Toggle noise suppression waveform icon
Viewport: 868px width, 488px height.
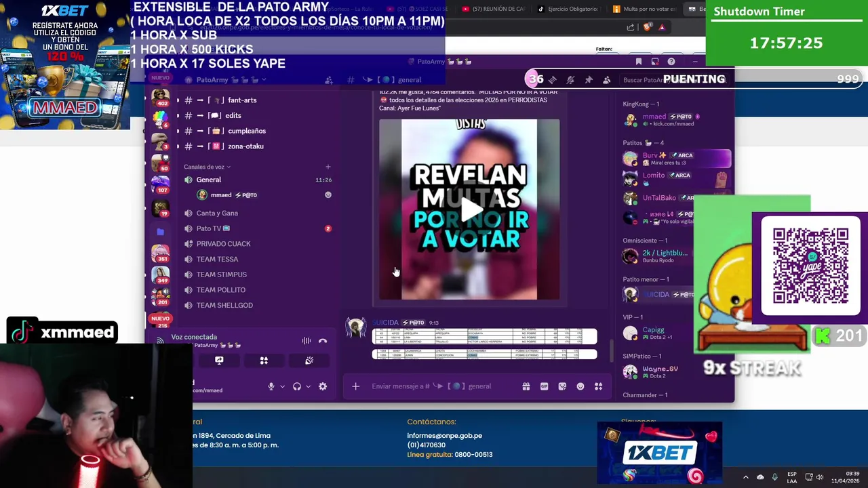[307, 341]
